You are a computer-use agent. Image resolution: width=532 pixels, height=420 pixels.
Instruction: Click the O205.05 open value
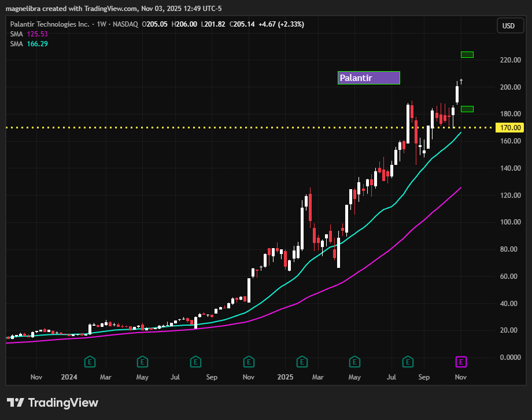click(155, 24)
